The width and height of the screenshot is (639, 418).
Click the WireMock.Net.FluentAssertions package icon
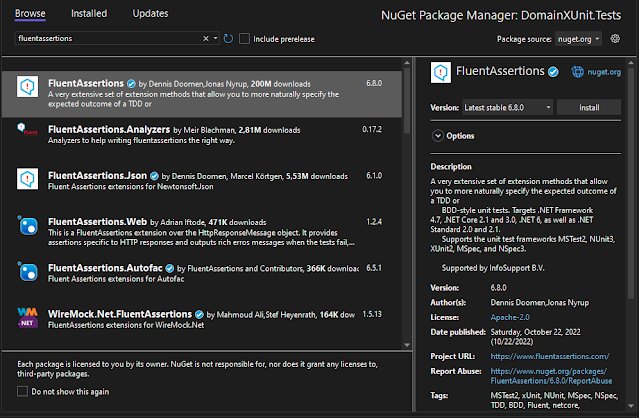27,317
